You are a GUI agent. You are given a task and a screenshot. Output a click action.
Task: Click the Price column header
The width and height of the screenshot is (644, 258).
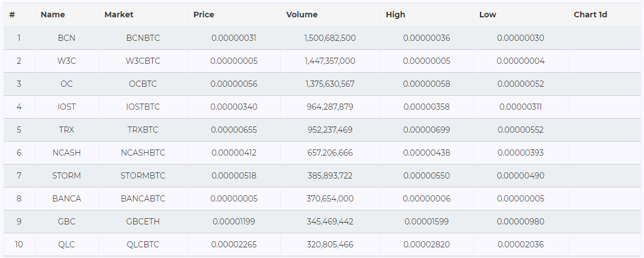(x=204, y=15)
